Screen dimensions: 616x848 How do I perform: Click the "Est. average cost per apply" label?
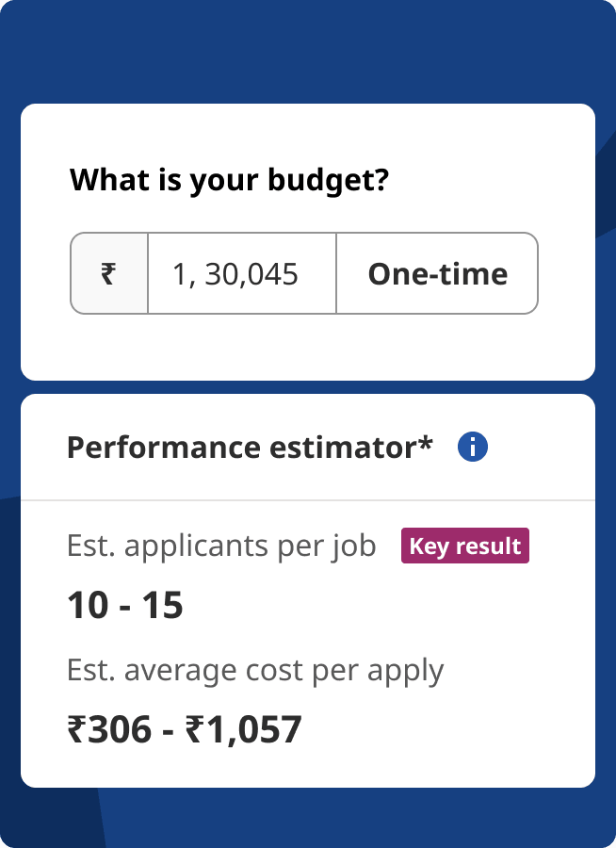coord(255,671)
